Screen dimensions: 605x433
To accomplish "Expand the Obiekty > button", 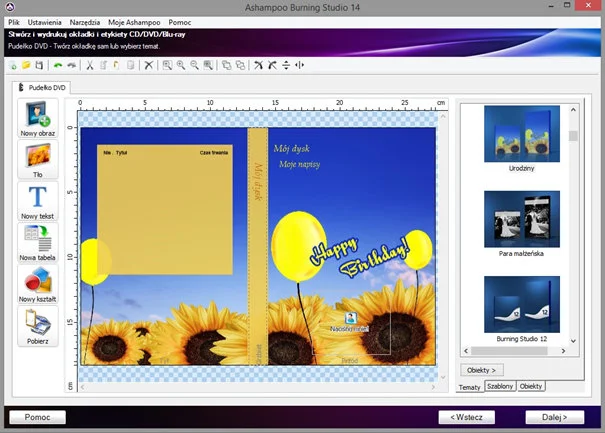I will click(x=482, y=370).
